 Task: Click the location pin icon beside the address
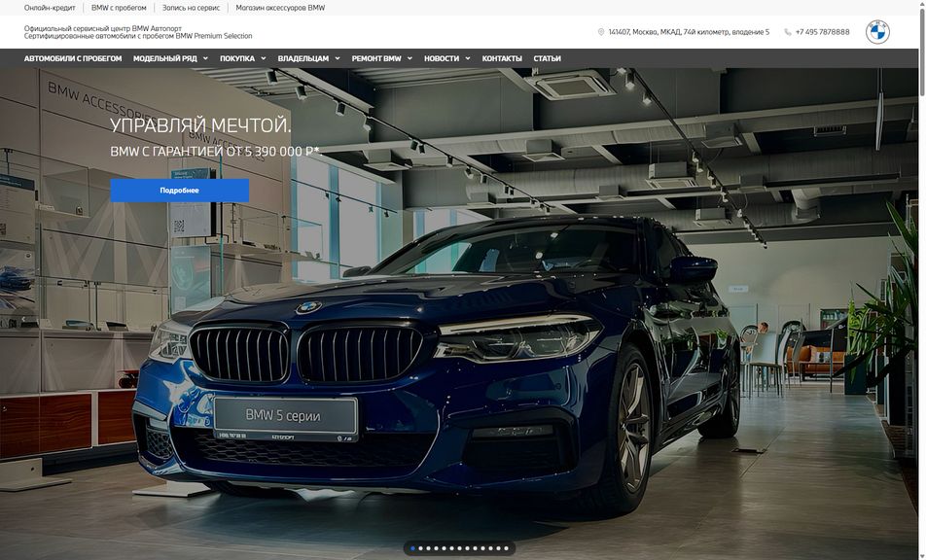point(601,32)
